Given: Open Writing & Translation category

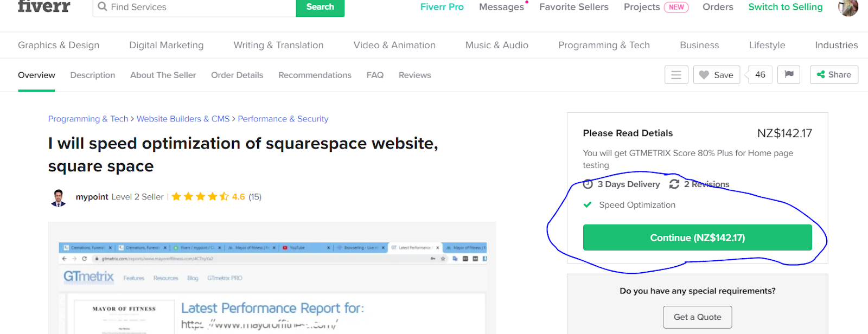Looking at the screenshot, I should (278, 45).
